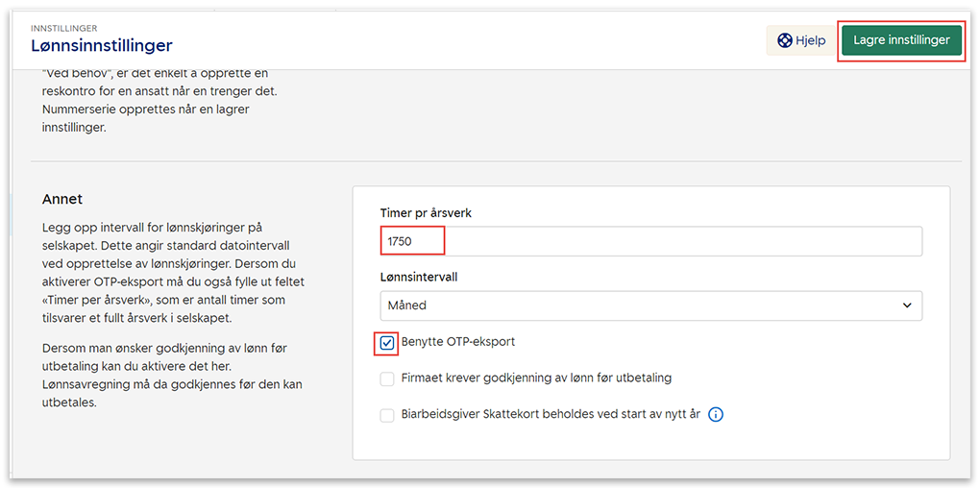
Task: Click the Lønnsintervall field label
Action: pyautogui.click(x=420, y=277)
